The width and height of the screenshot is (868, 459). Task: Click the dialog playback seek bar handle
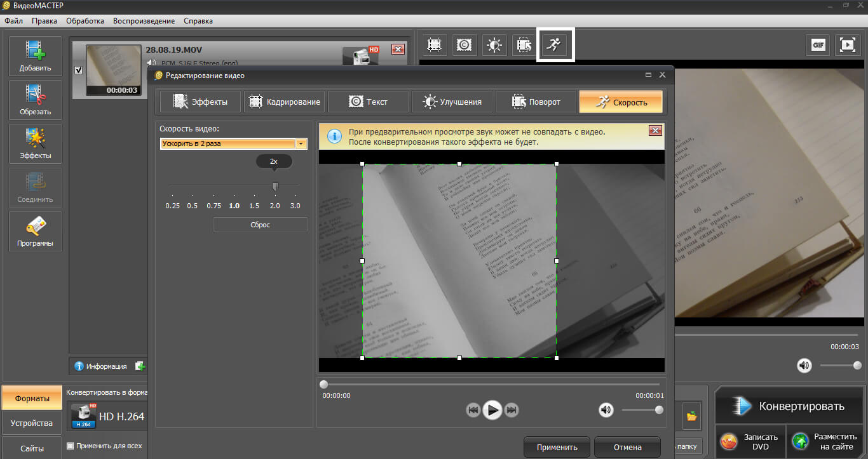point(323,384)
